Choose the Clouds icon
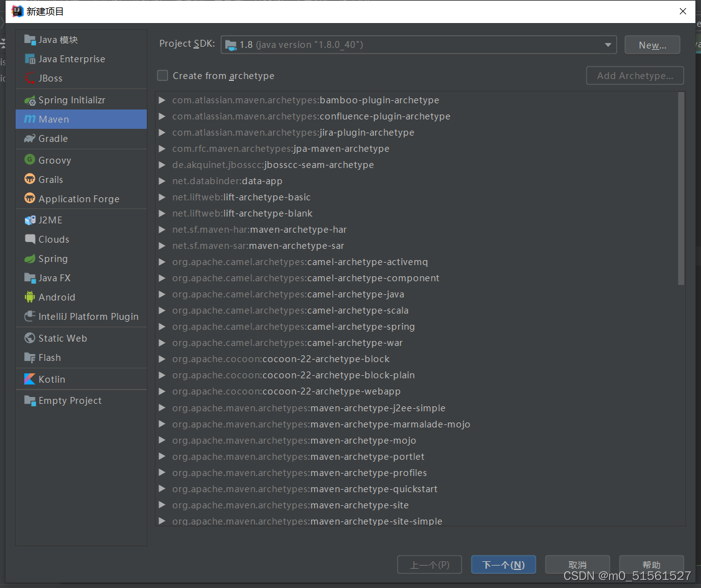Viewport: 701px width, 588px height. point(30,239)
